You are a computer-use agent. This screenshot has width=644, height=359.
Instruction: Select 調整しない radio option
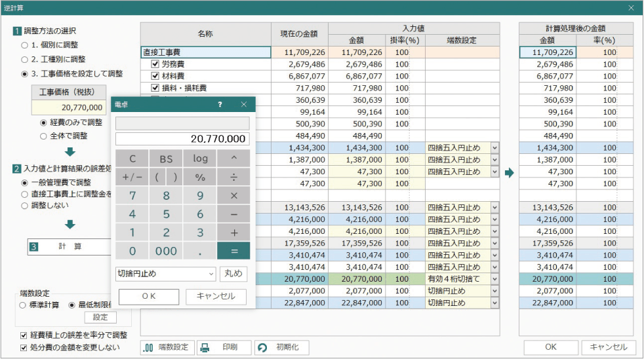point(25,206)
